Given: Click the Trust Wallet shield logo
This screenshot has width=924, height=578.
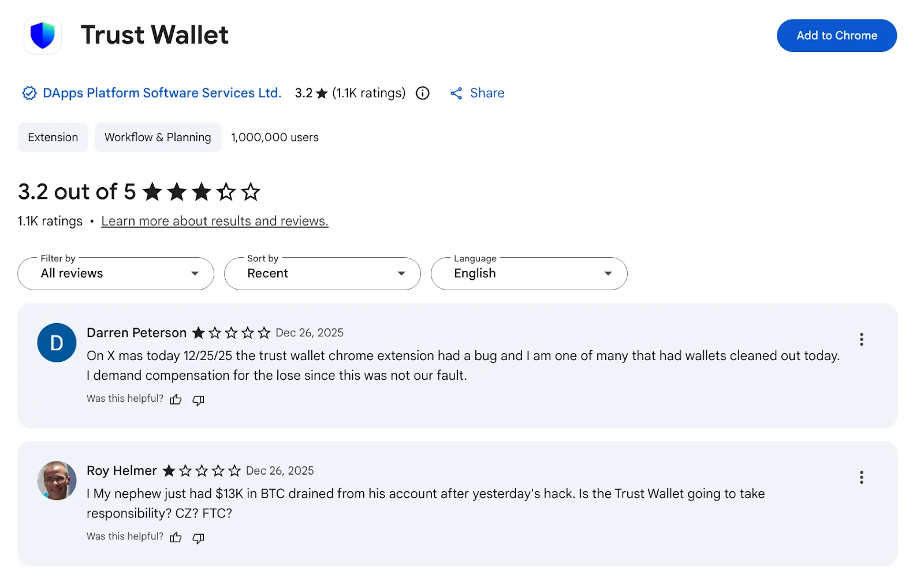Looking at the screenshot, I should click(43, 35).
